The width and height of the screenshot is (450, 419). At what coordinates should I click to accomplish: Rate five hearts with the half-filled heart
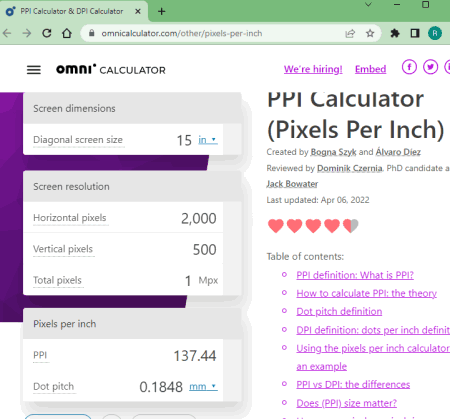coord(350,226)
